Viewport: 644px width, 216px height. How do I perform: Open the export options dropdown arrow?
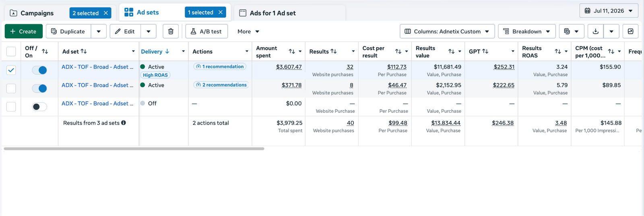click(611, 31)
